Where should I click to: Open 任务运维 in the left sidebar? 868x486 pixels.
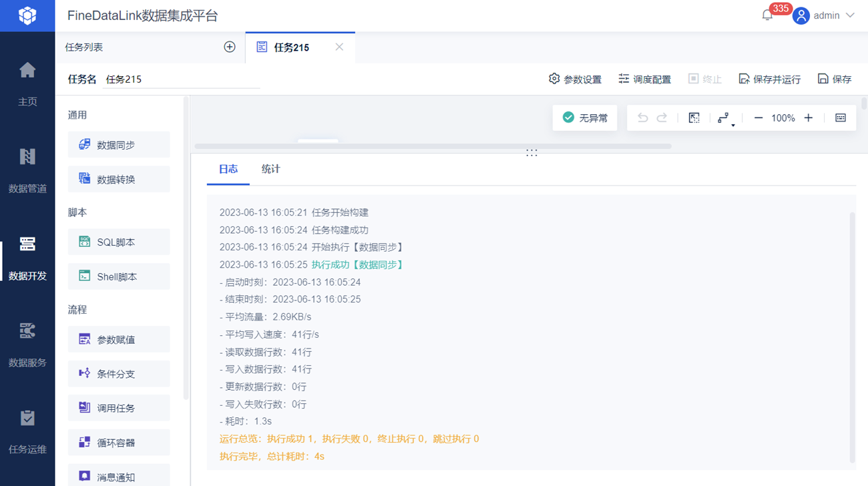[27, 431]
